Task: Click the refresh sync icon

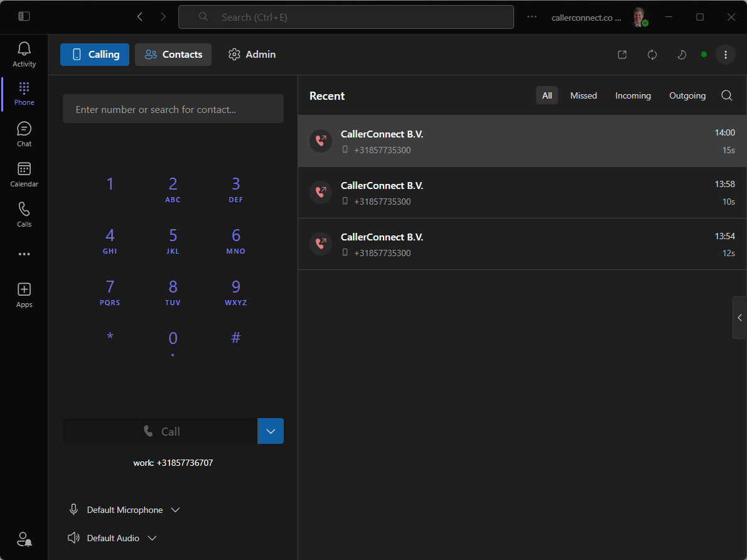Action: tap(652, 55)
